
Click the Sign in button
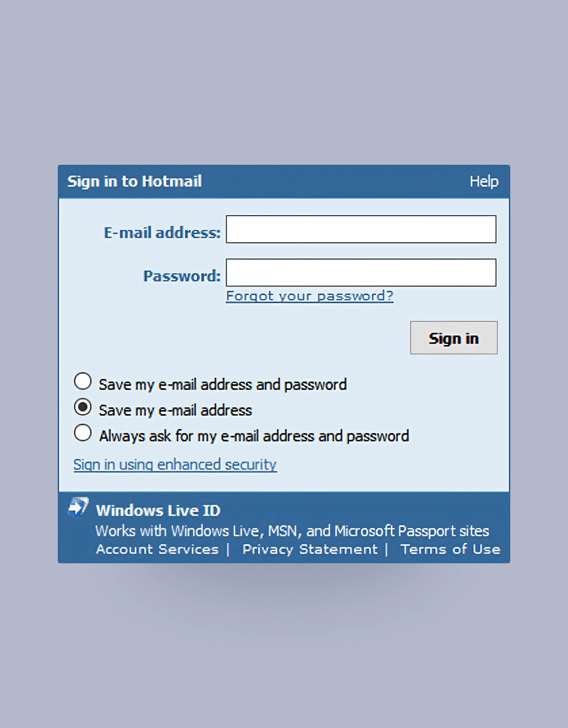pos(454,338)
